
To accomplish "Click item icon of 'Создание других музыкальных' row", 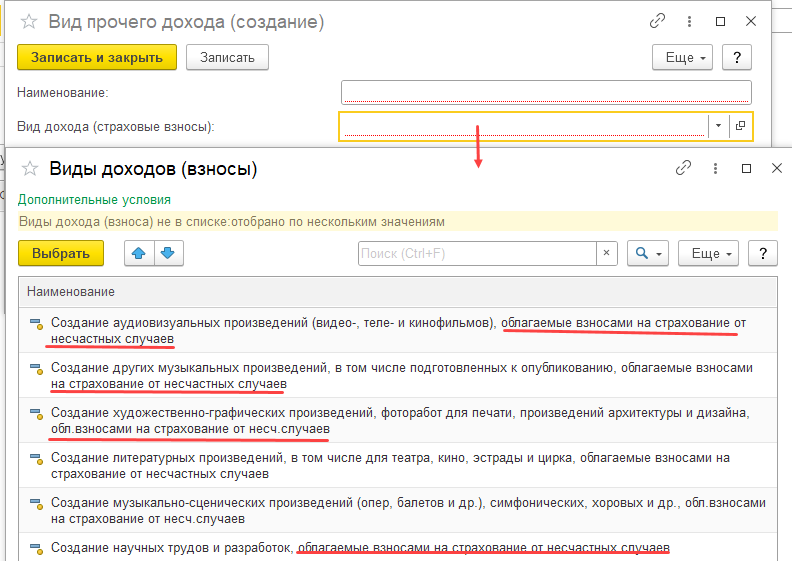I will 36,369.
